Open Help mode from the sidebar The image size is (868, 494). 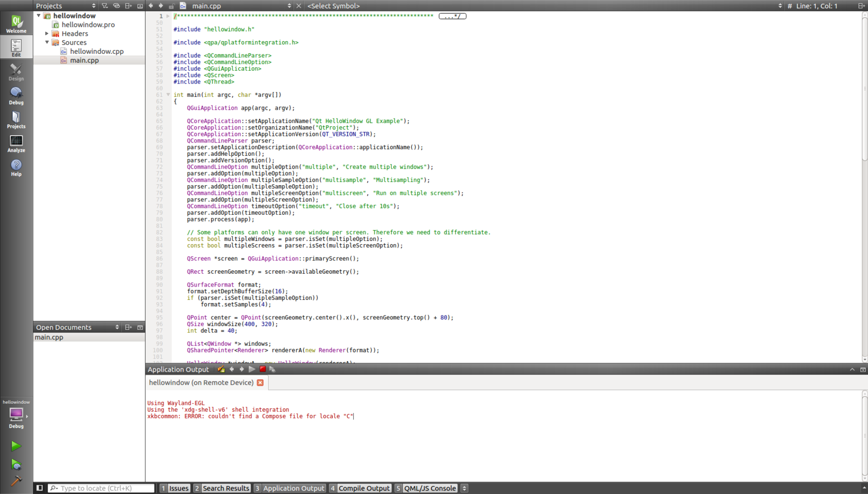pyautogui.click(x=16, y=166)
